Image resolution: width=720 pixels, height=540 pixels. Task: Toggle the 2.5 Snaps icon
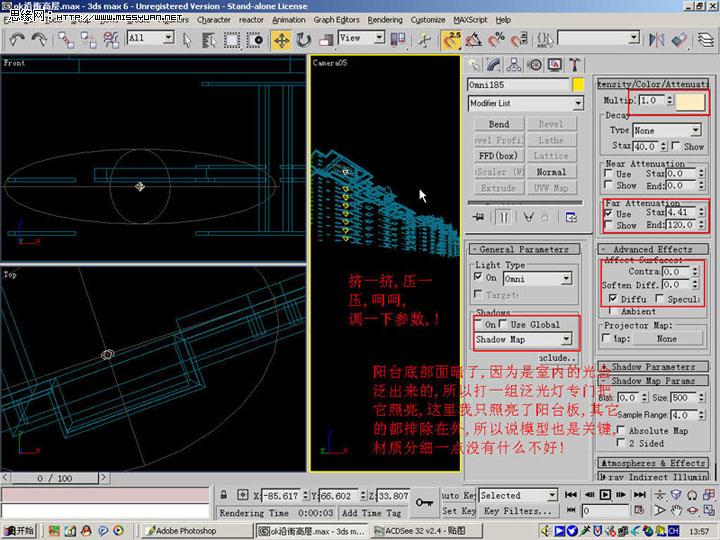pos(450,40)
